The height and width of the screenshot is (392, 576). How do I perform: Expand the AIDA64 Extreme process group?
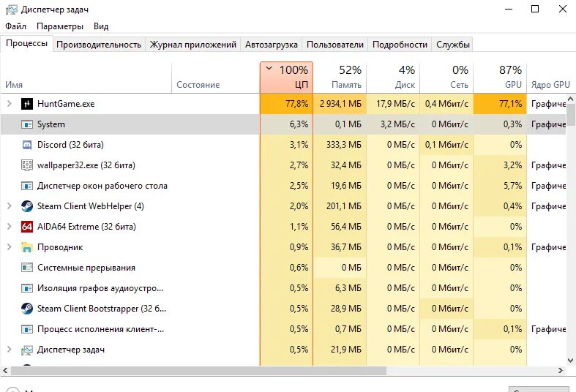coord(10,227)
